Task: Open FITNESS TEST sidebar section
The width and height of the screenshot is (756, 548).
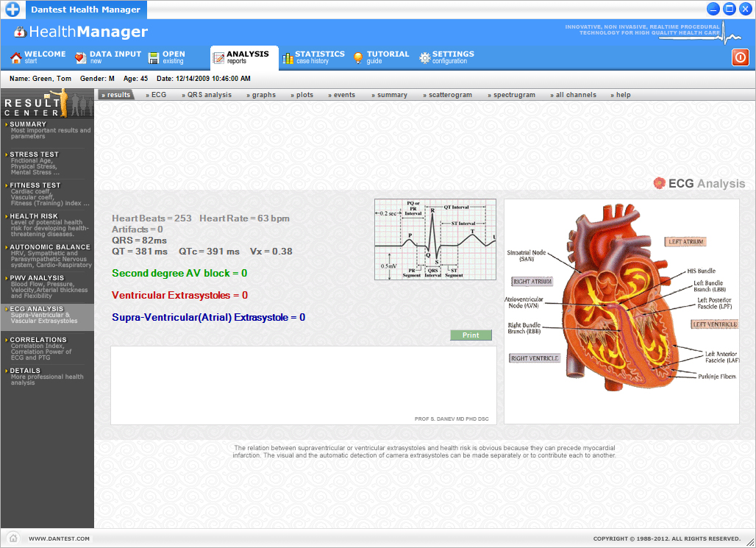Action: click(47, 194)
